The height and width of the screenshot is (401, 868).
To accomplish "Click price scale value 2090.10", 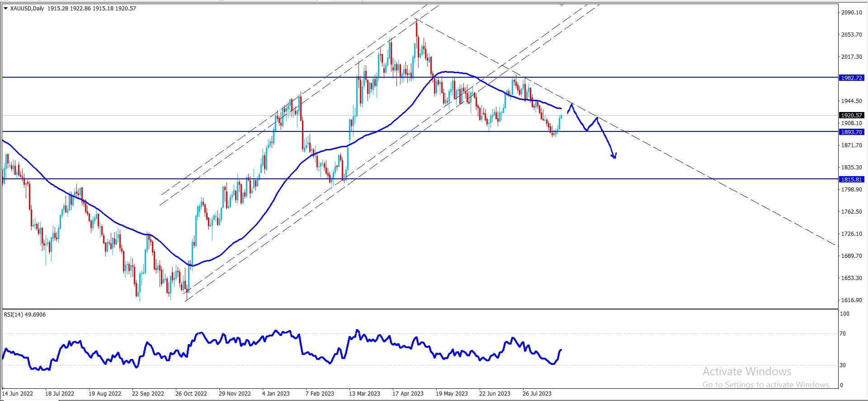I will 851,13.
